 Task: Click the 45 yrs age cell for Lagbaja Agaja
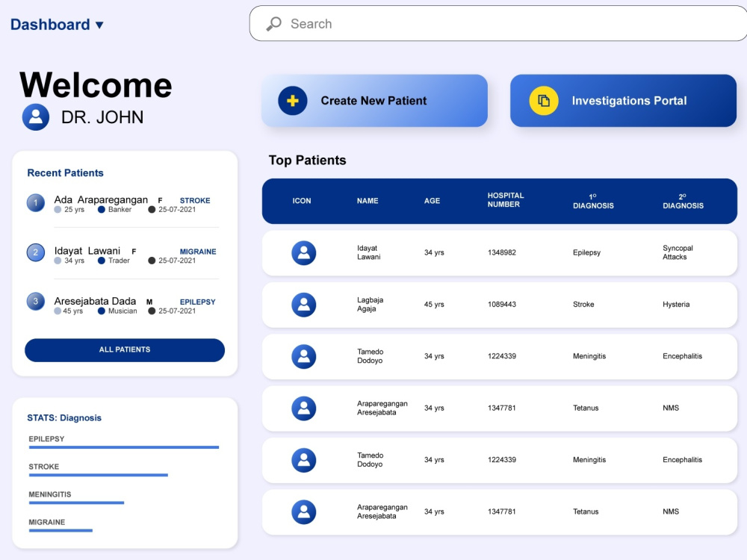click(x=434, y=305)
